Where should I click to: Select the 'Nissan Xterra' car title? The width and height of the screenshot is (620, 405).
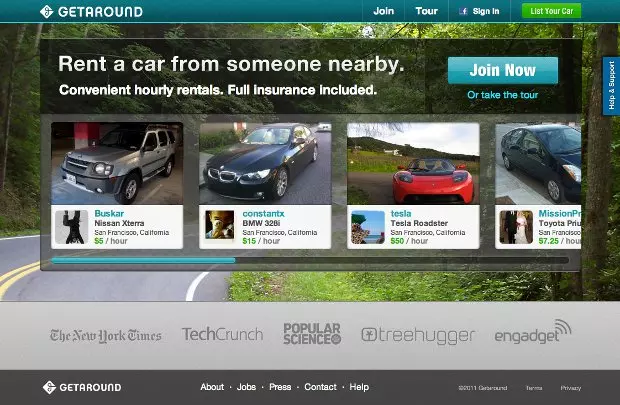(x=119, y=223)
